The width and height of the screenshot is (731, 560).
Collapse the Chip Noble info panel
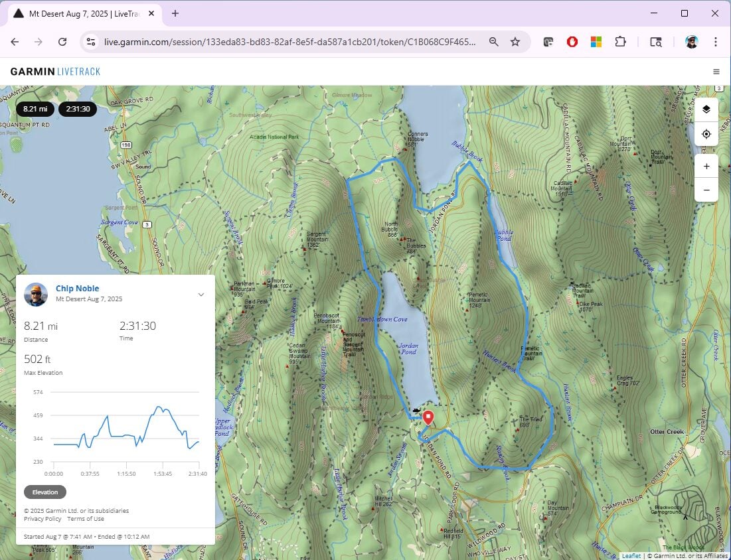[201, 295]
